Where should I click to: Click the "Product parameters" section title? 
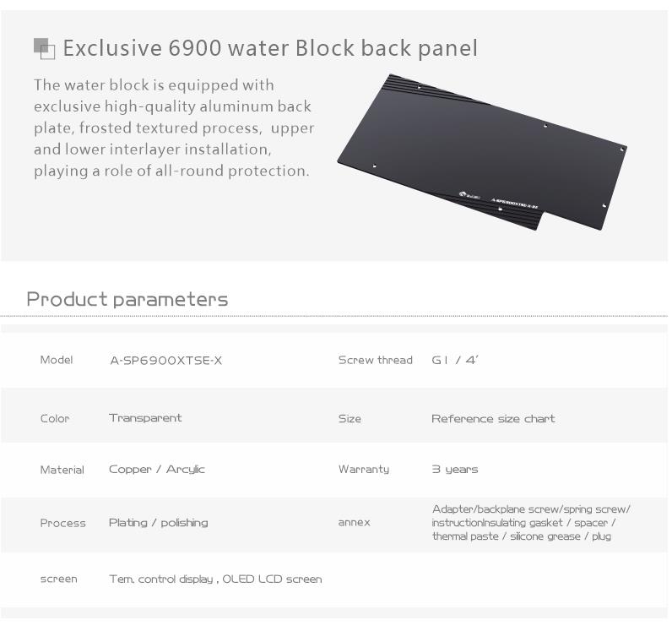pos(127,299)
